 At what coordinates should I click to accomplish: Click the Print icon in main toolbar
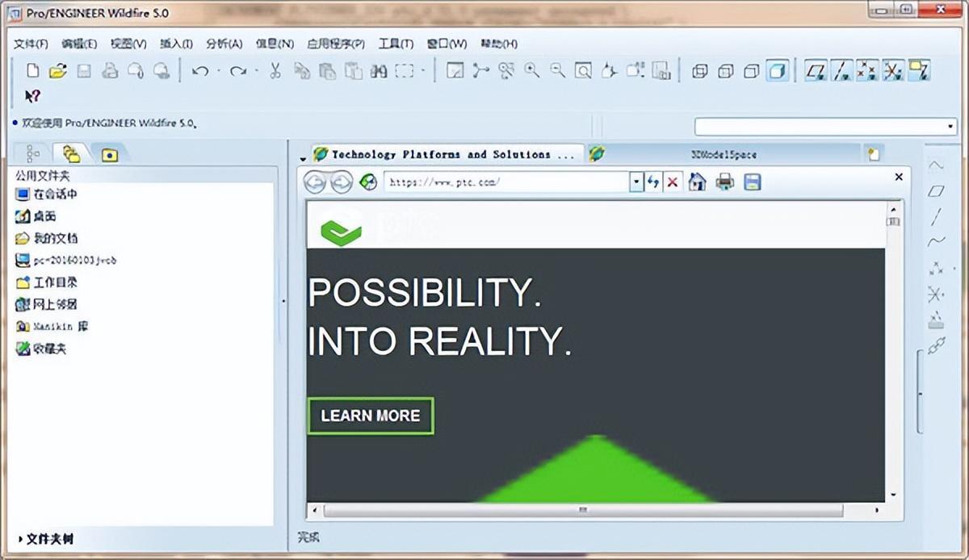(110, 71)
